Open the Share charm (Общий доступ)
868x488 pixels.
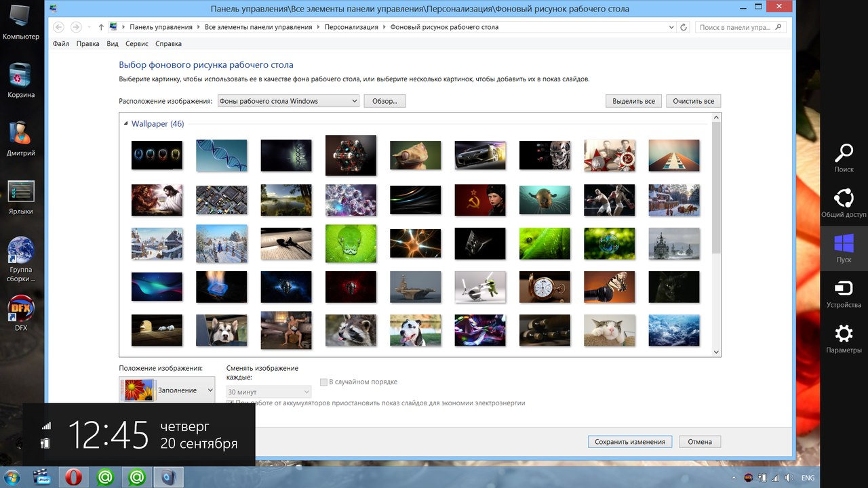[x=844, y=202]
